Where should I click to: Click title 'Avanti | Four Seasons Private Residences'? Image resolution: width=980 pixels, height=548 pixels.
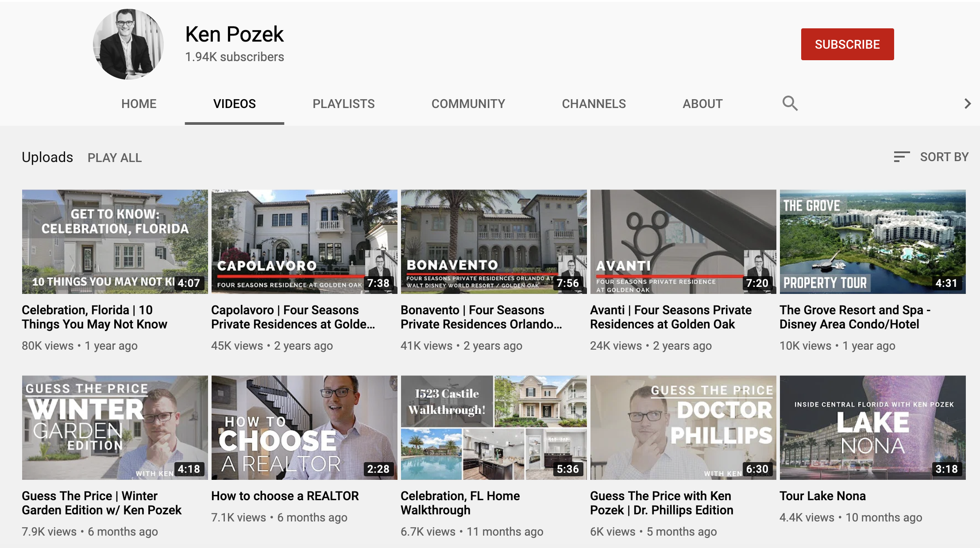(x=671, y=317)
